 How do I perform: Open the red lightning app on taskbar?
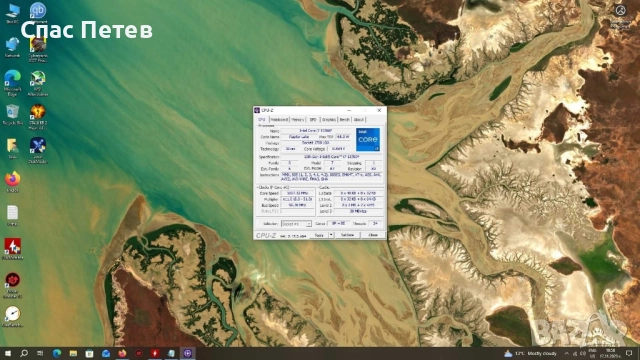(155, 353)
